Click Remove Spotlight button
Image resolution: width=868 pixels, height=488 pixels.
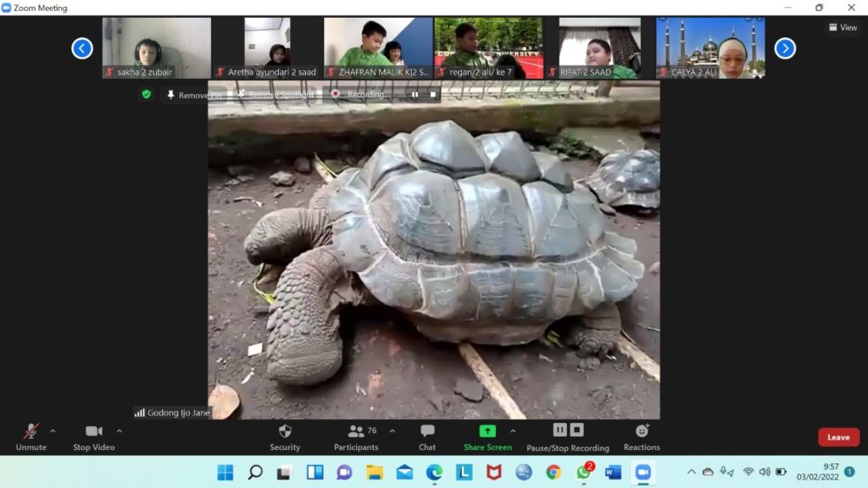(x=275, y=95)
